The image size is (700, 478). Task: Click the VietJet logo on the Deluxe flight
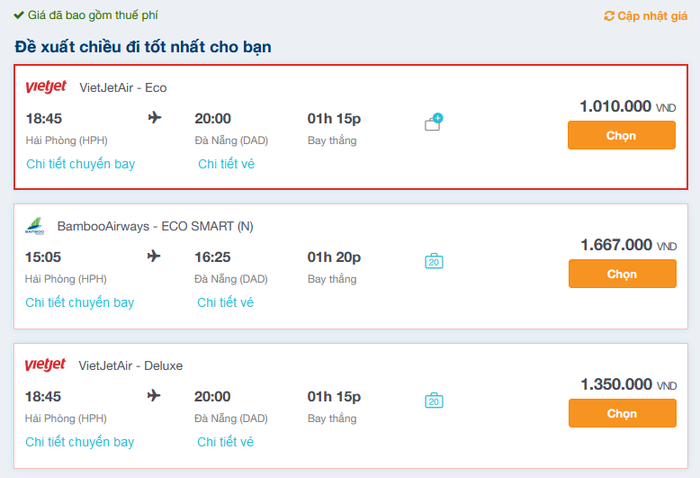[x=45, y=365]
